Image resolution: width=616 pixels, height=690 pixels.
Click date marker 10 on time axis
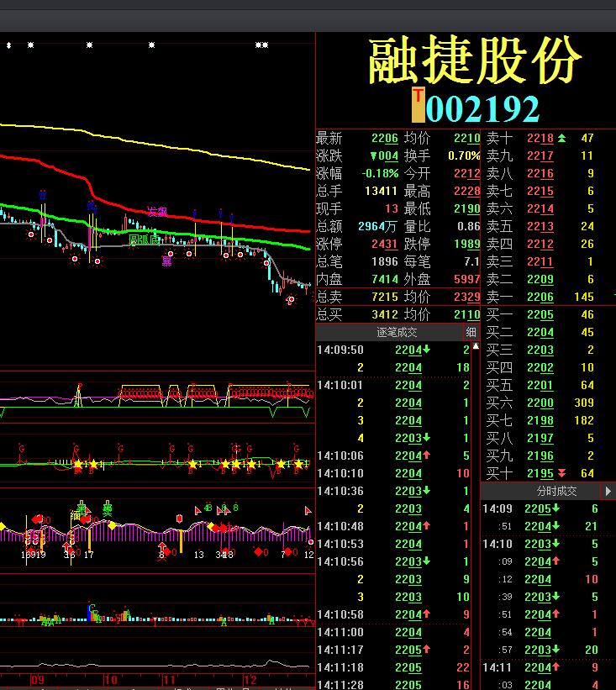tap(111, 680)
